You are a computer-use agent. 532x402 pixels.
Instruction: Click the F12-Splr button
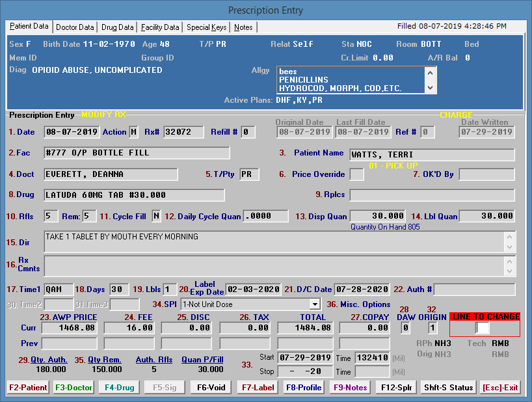[x=396, y=388]
